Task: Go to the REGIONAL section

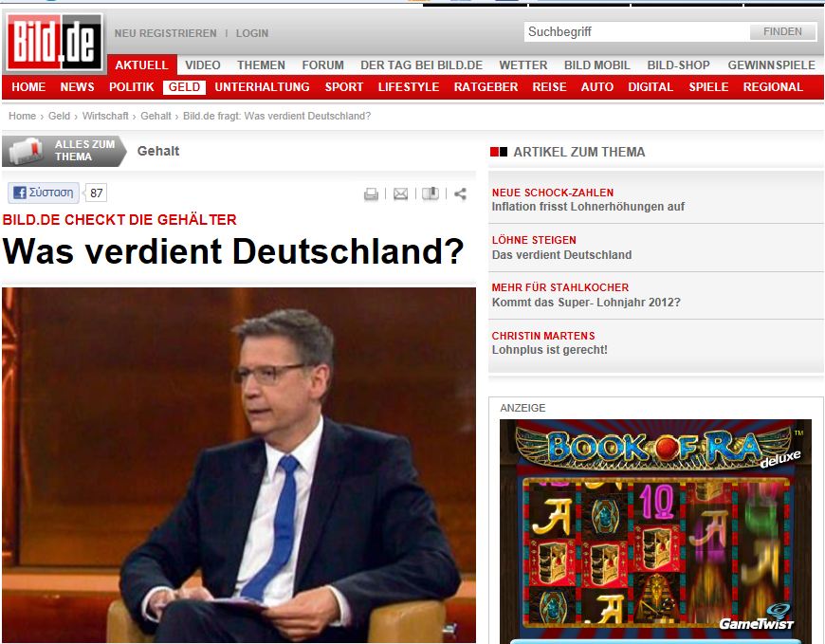Action: tap(773, 87)
